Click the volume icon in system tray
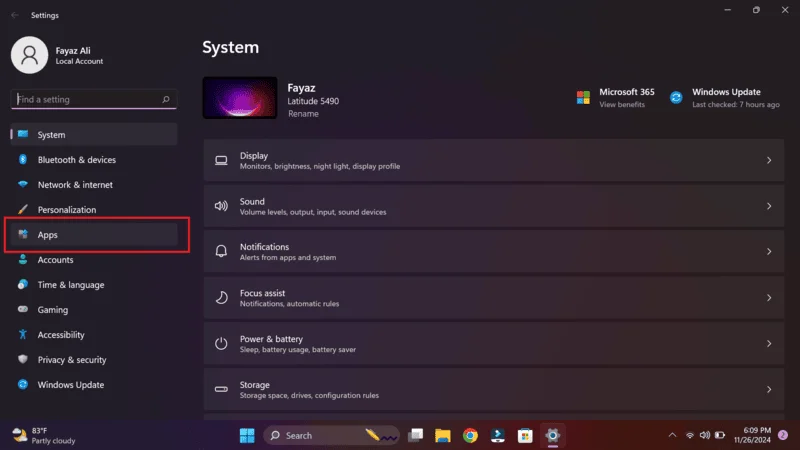This screenshot has width=800, height=450. (x=705, y=435)
